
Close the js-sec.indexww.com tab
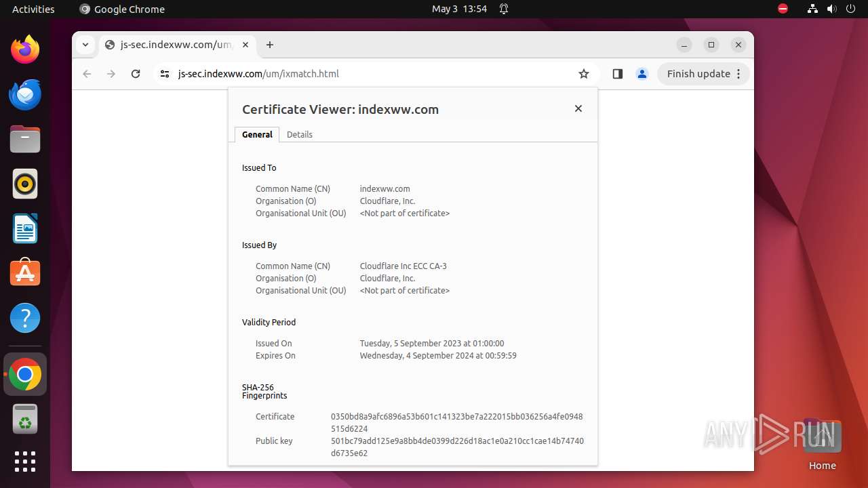[x=245, y=45]
